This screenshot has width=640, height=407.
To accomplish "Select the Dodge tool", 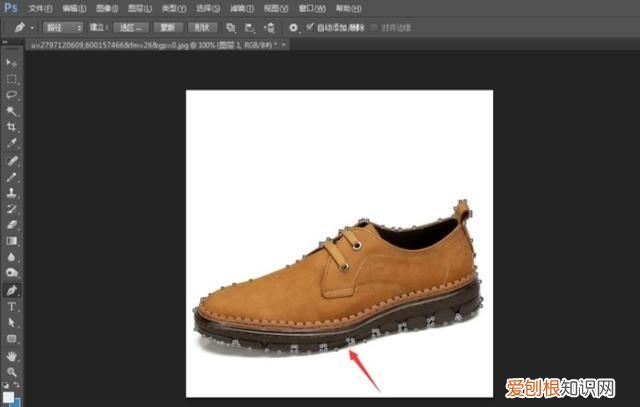I will 11,273.
